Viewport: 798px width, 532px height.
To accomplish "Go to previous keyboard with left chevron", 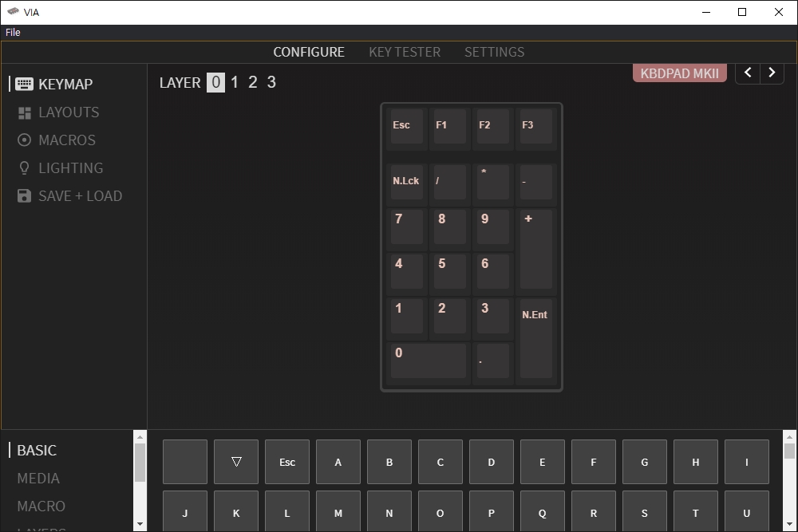I will 748,73.
